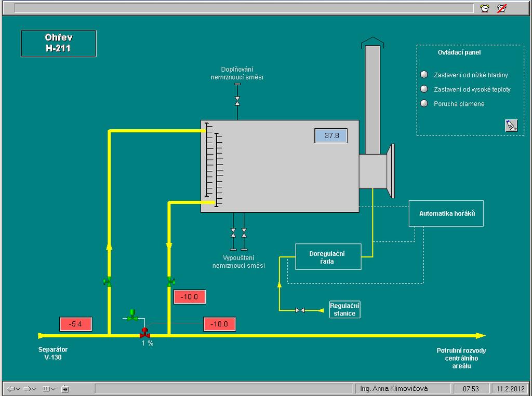The height and width of the screenshot is (396, 532).
Task: Click the hand acknowledge icon in Ovládací panel
Action: [511, 126]
